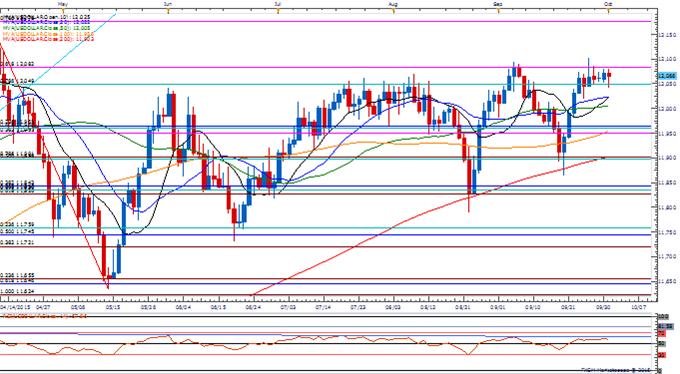Viewport: 680px width, 374px height.
Task: Click the 0.500 11,745 Fibonacci label
Action: (17, 231)
